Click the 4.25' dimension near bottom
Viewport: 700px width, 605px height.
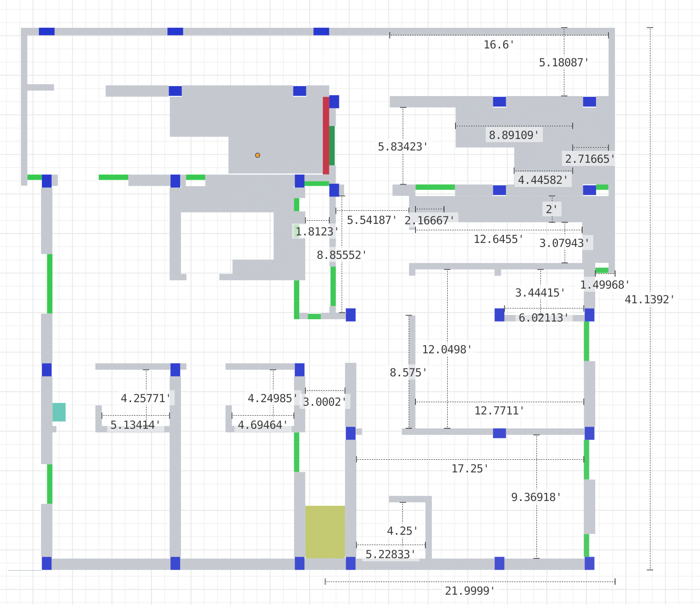tap(402, 530)
